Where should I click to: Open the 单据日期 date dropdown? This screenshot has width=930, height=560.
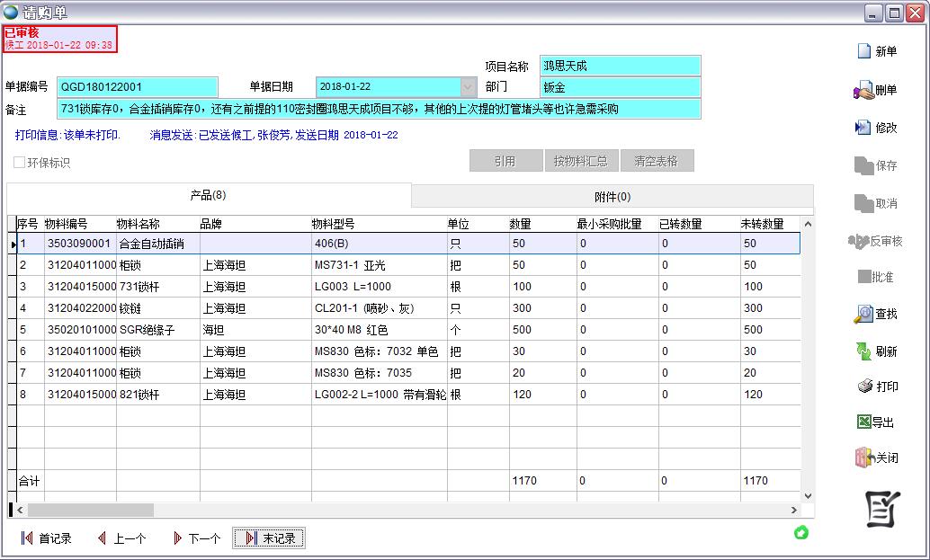(468, 87)
